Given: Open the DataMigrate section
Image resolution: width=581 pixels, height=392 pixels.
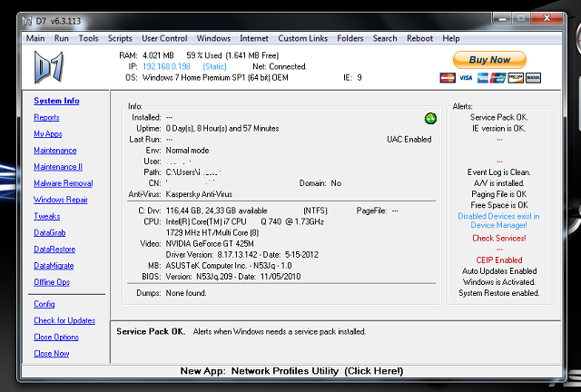Looking at the screenshot, I should pyautogui.click(x=54, y=266).
